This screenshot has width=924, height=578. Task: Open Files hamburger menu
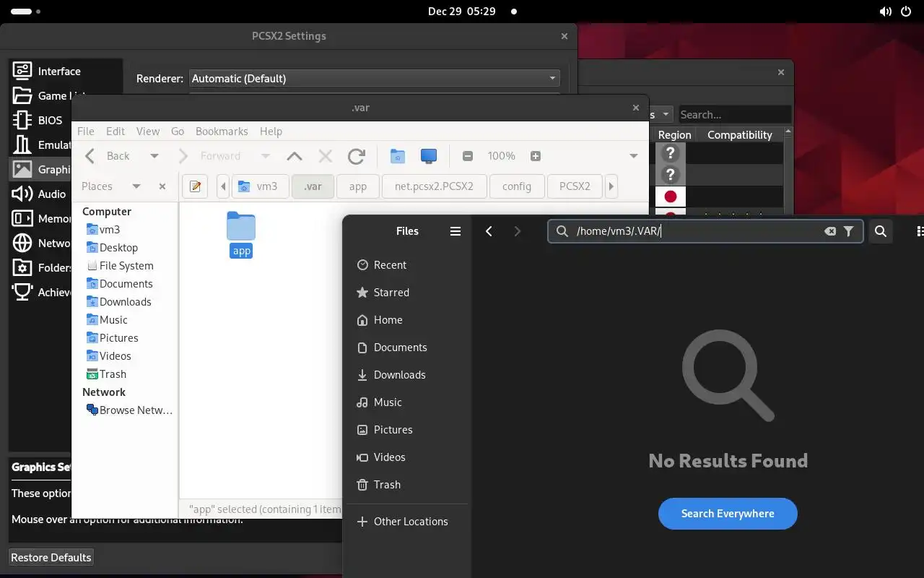tap(456, 231)
